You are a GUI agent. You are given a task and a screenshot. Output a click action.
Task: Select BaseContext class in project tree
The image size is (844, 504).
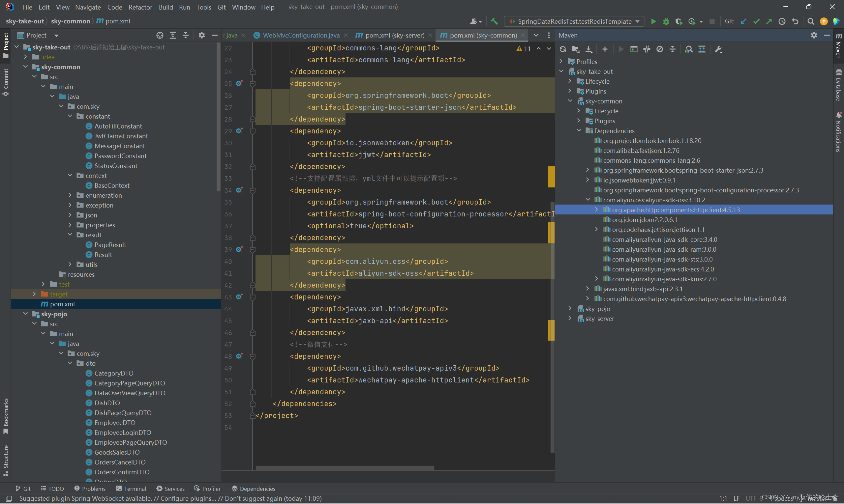(x=112, y=185)
